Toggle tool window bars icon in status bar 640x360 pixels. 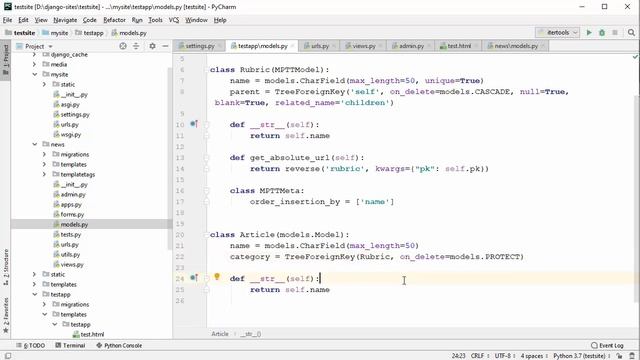[7, 356]
